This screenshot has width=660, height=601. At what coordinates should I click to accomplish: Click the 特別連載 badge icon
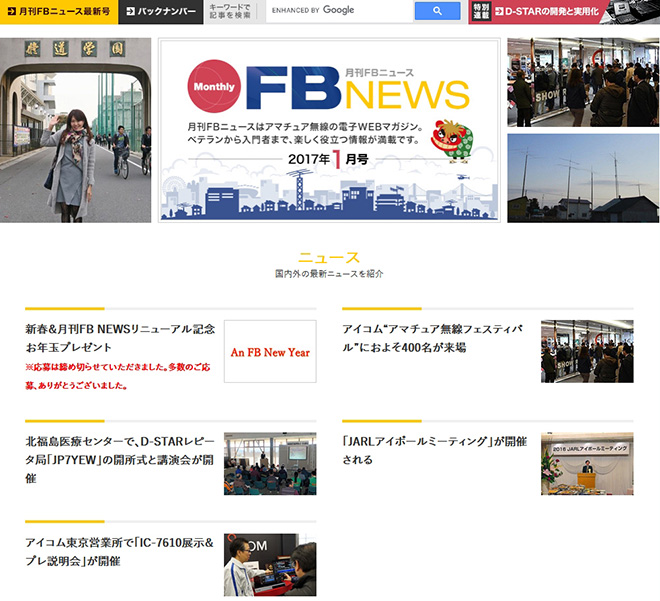pos(481,11)
